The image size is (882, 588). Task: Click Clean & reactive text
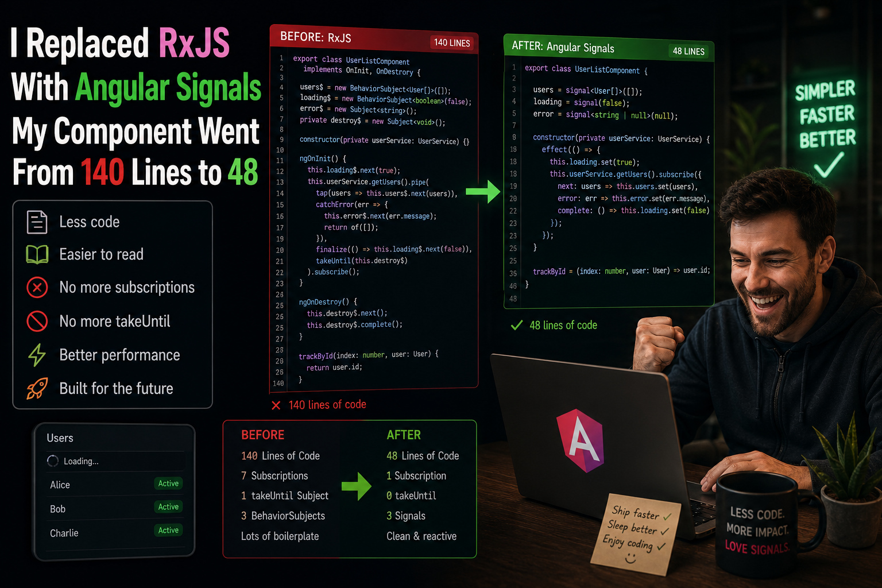[x=421, y=536]
